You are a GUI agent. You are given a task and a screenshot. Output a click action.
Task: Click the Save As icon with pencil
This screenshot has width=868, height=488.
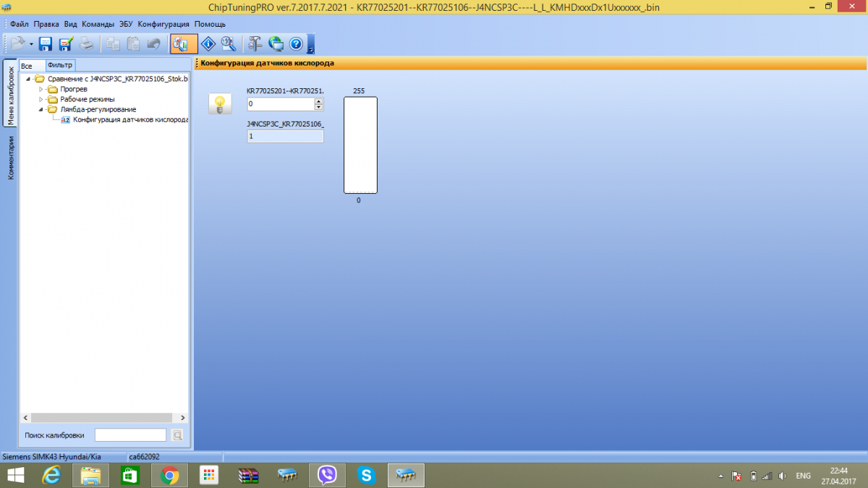click(x=66, y=44)
